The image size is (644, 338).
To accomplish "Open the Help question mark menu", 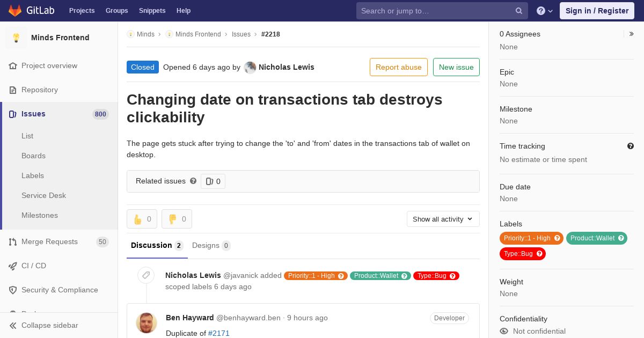I will pyautogui.click(x=545, y=11).
